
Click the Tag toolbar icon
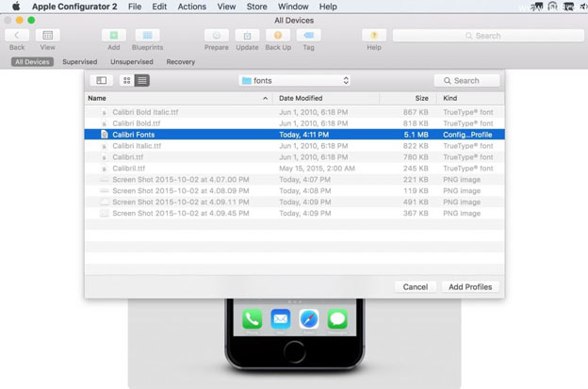point(309,35)
